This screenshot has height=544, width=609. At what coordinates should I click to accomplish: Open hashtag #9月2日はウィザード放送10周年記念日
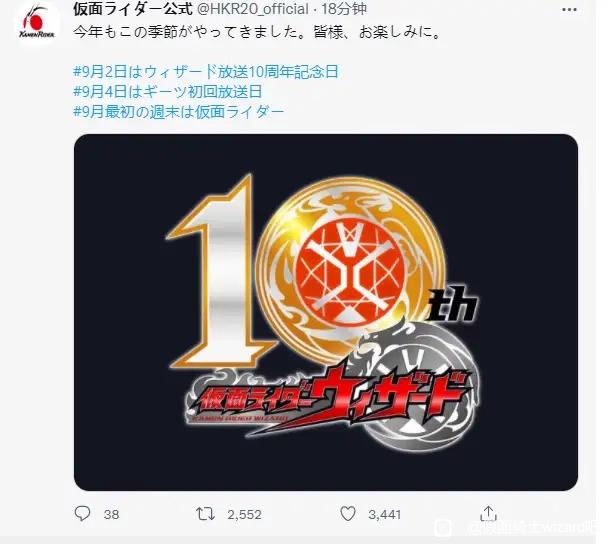tap(206, 71)
